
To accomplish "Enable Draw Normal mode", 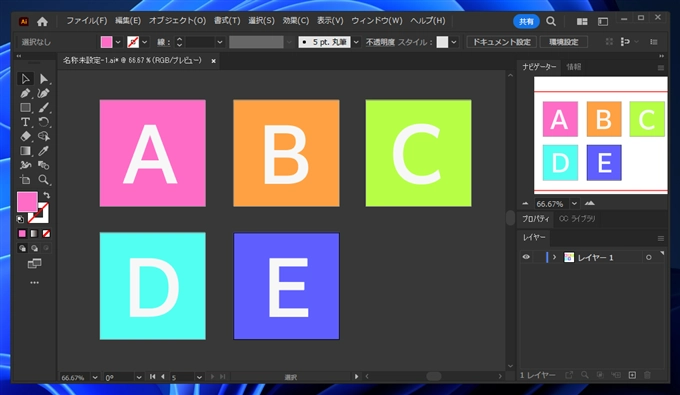I will (x=22, y=248).
